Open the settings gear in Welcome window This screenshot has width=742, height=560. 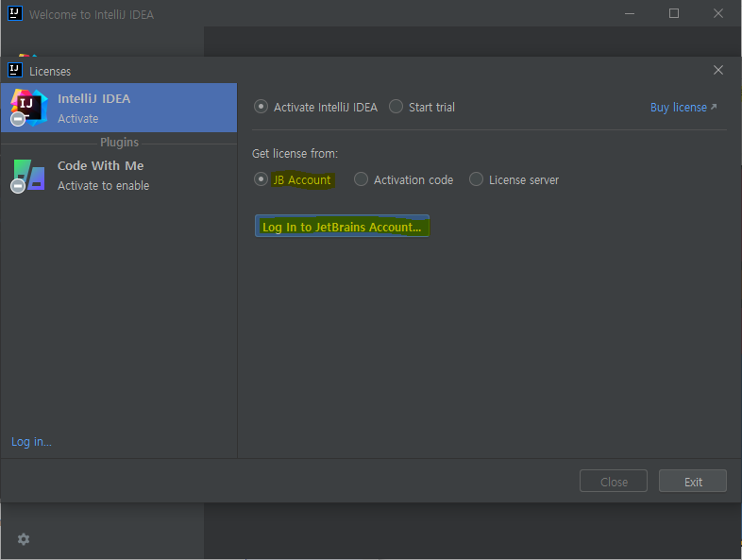pos(24,539)
